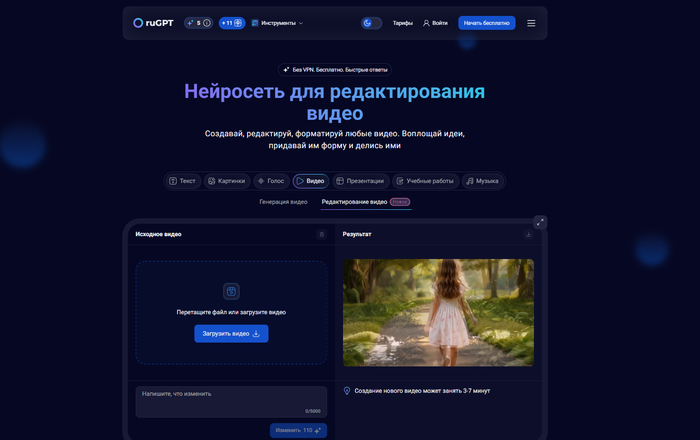
Task: Click the "Напишите, что изменить" text field
Action: click(231, 399)
